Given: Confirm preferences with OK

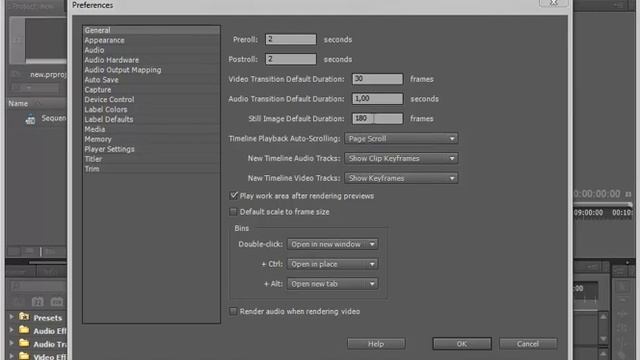Looking at the screenshot, I should pos(462,344).
